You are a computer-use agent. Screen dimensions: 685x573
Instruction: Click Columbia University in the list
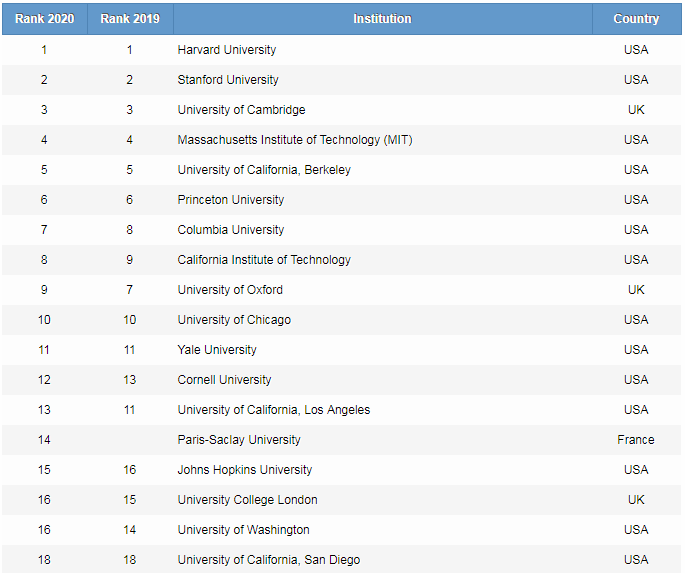point(231,230)
